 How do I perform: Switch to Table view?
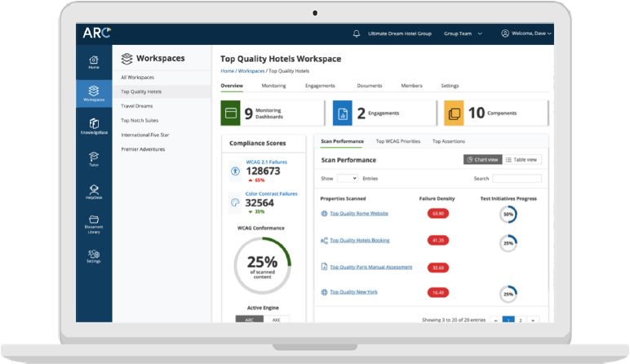521,159
